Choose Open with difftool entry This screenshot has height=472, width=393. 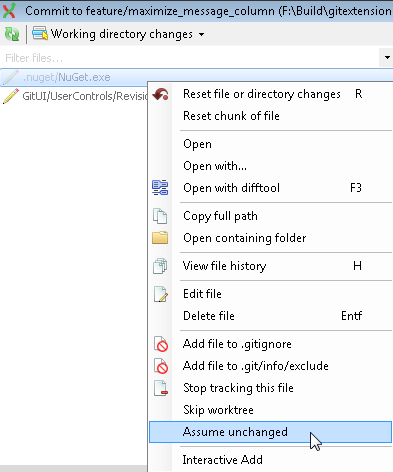pyautogui.click(x=271, y=188)
